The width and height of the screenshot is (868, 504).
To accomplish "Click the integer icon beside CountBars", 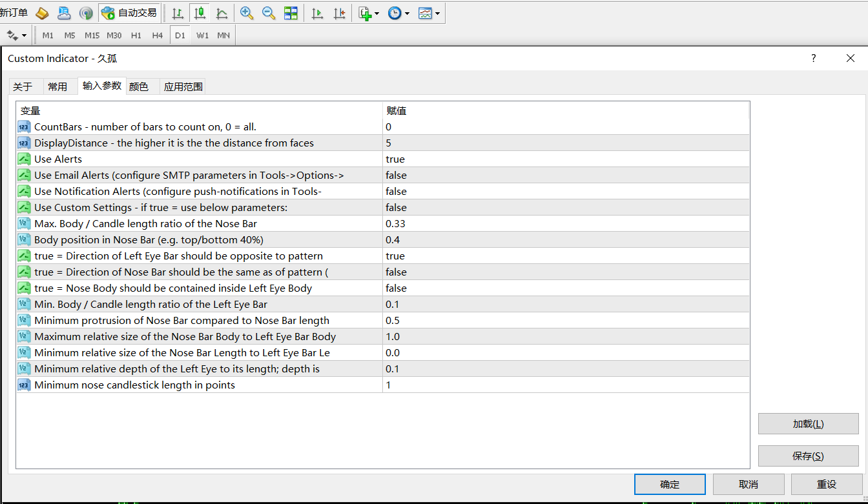I will tap(24, 126).
